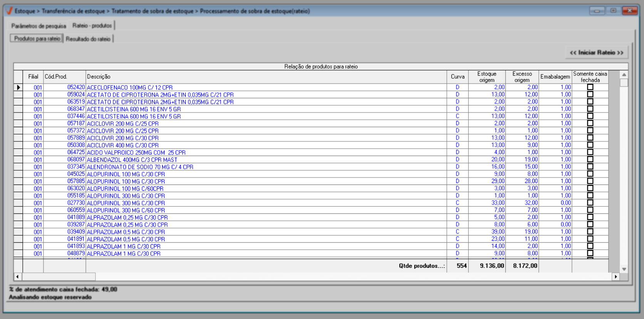Click ALBENDAZOL 400MG C/3 CPR MAST
Viewport: 644px width, 319px height.
132,159
